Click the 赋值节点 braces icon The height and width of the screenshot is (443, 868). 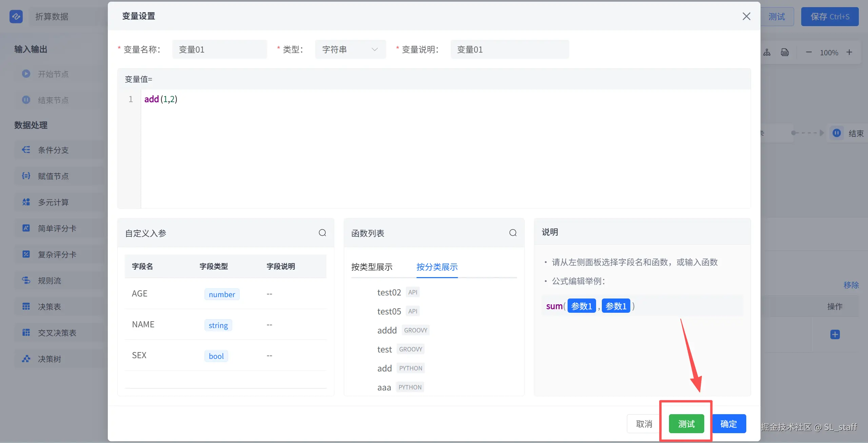point(26,176)
